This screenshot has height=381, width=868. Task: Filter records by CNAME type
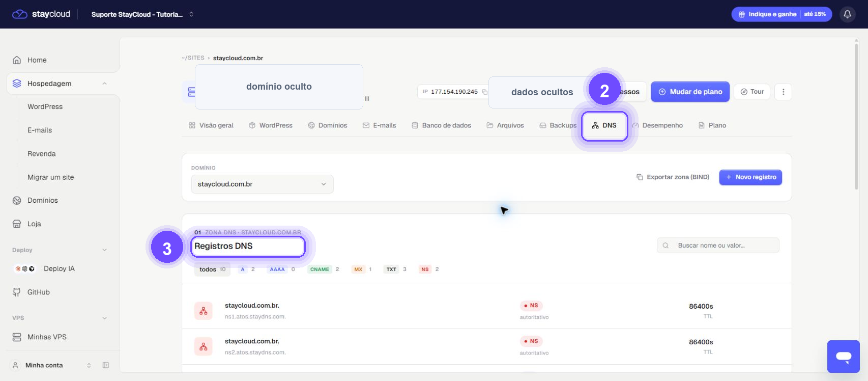(324, 269)
